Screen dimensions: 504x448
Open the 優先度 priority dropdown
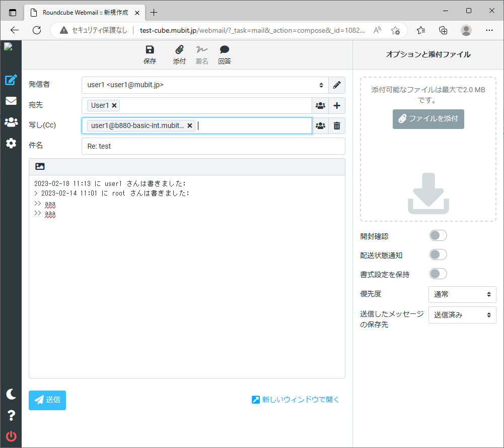coord(462,294)
